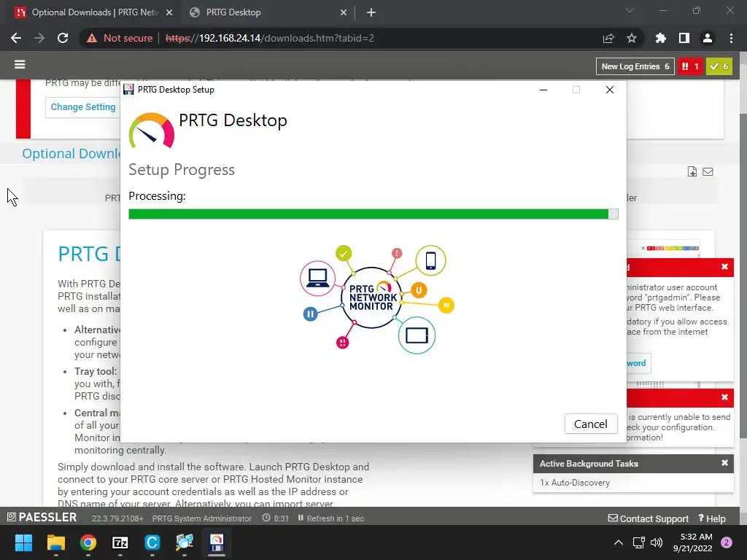747x560 pixels.
Task: Share this page icon in address bar
Action: click(608, 38)
